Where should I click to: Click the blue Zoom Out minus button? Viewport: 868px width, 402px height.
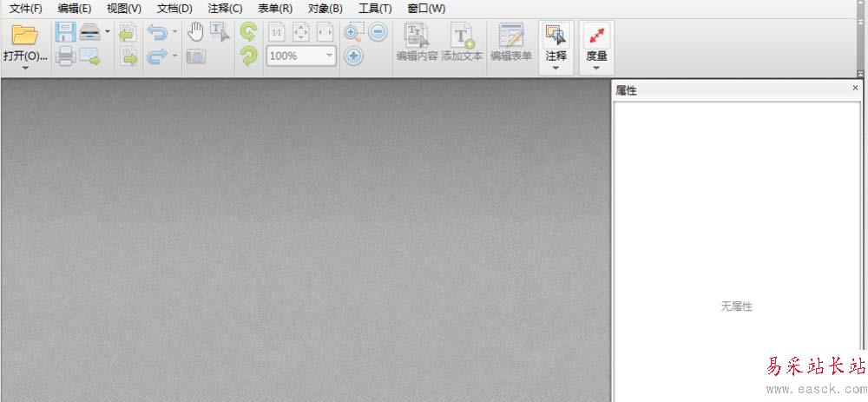click(x=378, y=32)
